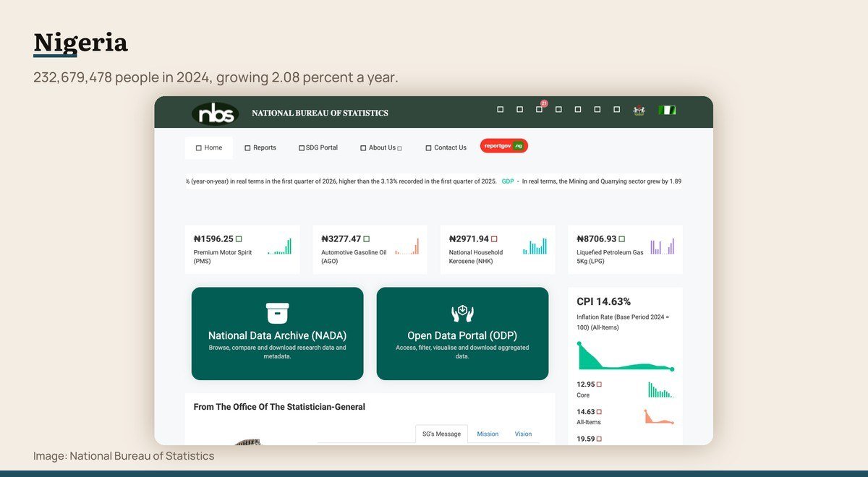Screen dimensions: 868x477
Task: Click the Nigeria slide heading
Action: coord(80,42)
